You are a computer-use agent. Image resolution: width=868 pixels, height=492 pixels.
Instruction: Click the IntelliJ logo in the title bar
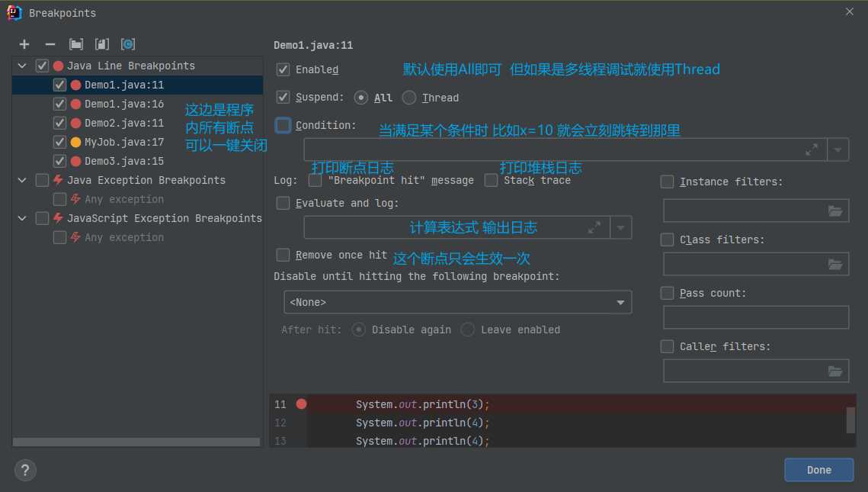(14, 12)
